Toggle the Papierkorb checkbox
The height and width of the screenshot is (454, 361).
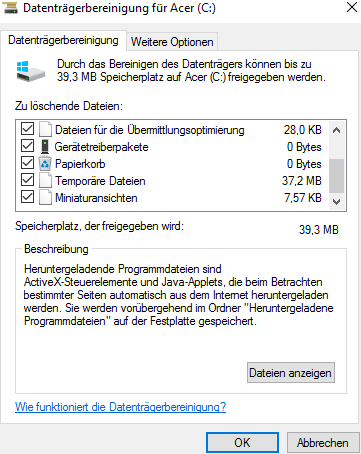pyautogui.click(x=27, y=163)
